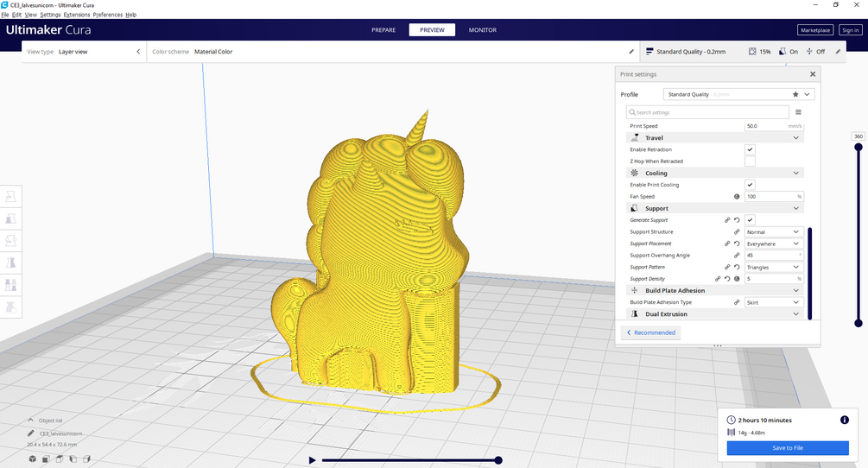Play the layer simulation
Image resolution: width=868 pixels, height=468 pixels.
[312, 460]
